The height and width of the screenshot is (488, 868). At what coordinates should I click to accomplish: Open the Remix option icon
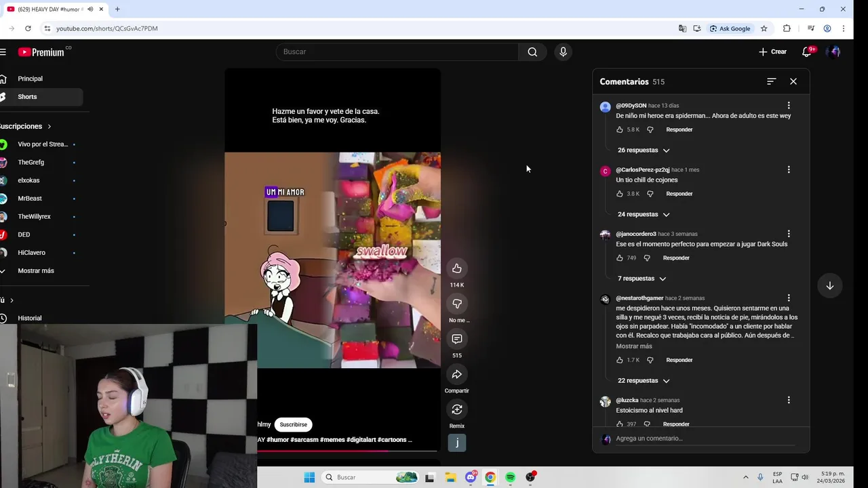click(x=457, y=409)
